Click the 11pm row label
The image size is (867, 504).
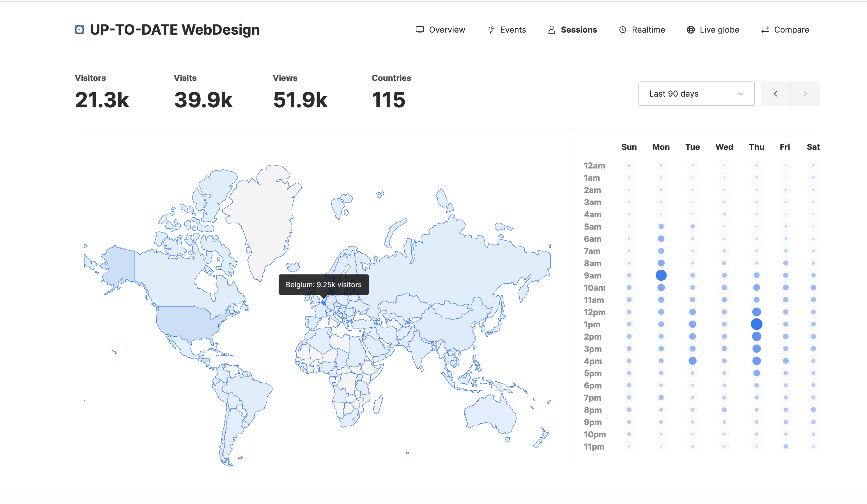tap(594, 447)
